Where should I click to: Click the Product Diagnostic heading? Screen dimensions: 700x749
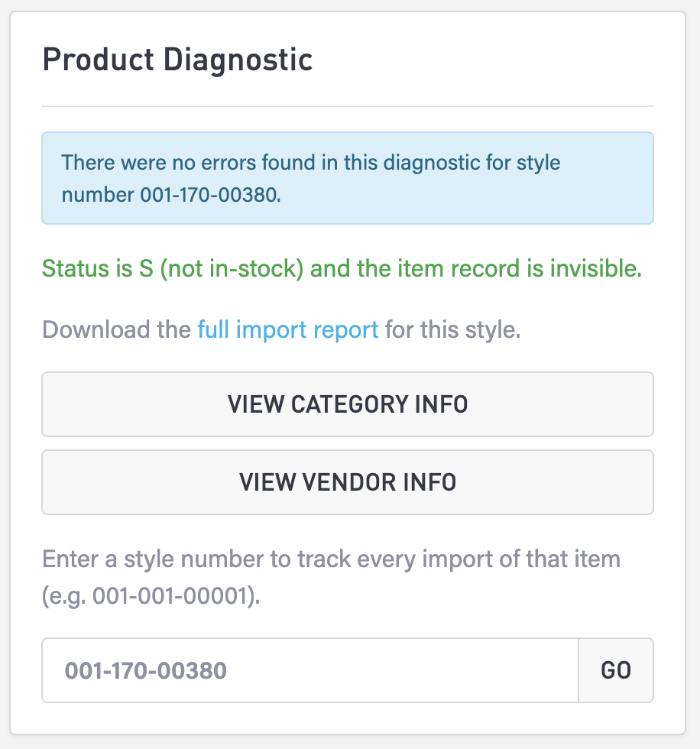point(177,60)
